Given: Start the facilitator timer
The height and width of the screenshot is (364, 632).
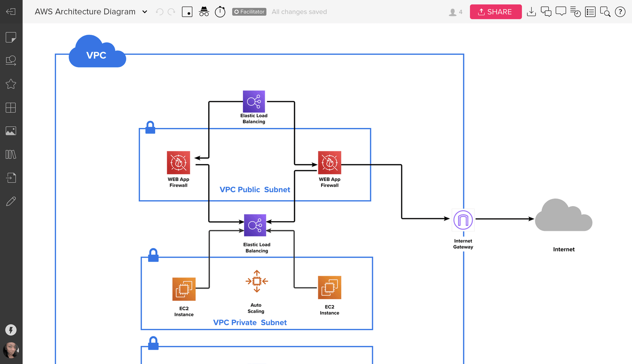Looking at the screenshot, I should [x=220, y=11].
